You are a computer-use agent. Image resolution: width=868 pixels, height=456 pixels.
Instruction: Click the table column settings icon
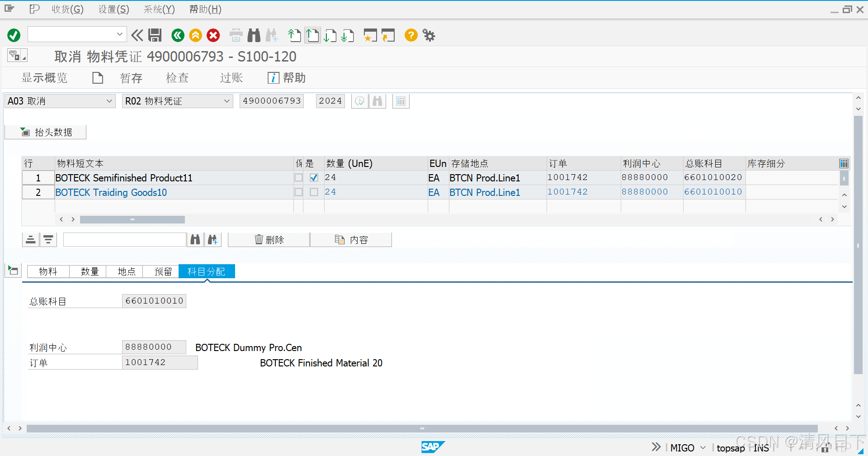click(x=844, y=163)
